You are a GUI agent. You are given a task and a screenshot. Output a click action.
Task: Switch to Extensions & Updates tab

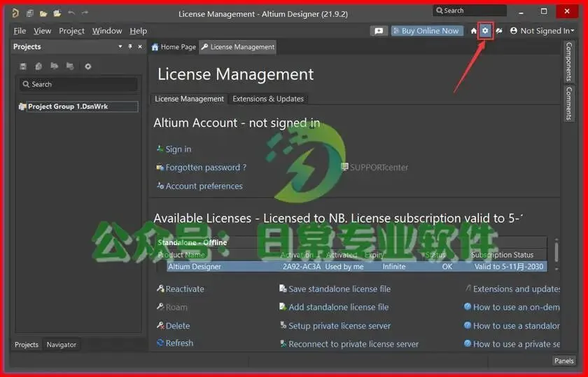point(267,99)
